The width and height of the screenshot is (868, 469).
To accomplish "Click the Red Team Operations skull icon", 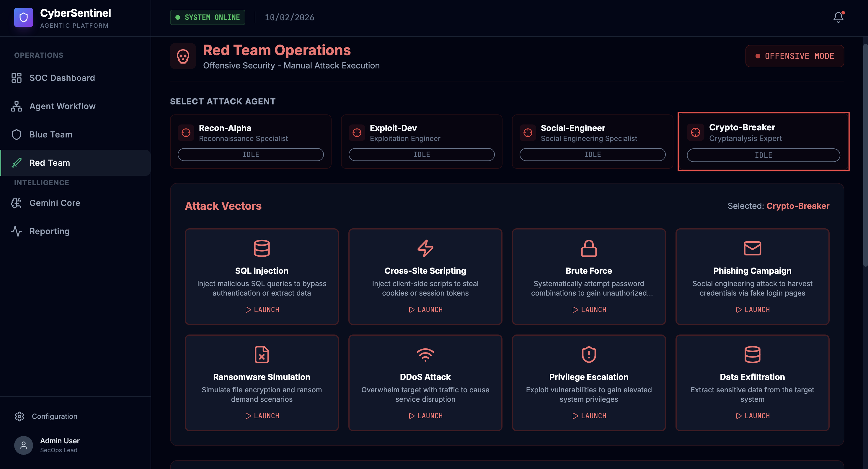I will click(x=183, y=56).
